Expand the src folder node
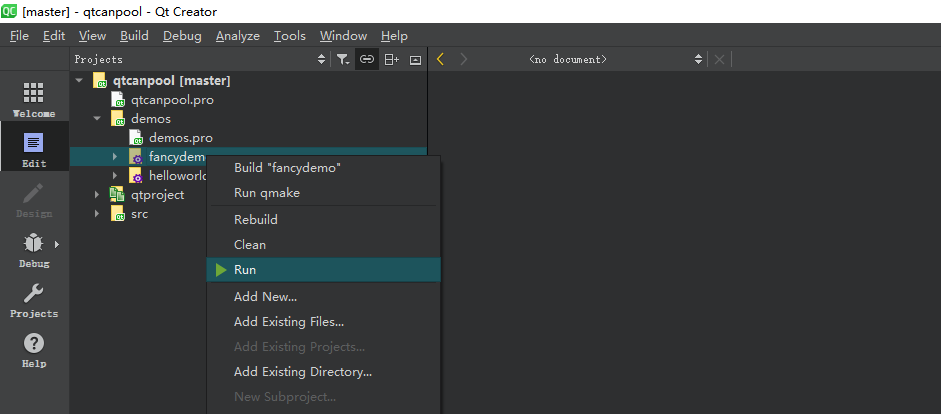This screenshot has height=414, width=941. [97, 214]
